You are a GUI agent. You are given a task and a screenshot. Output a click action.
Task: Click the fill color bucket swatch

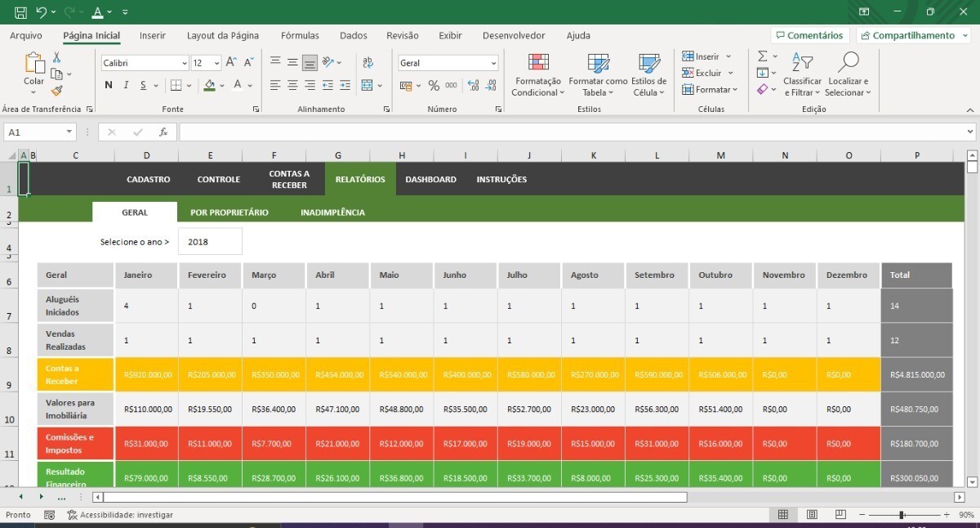pos(210,85)
